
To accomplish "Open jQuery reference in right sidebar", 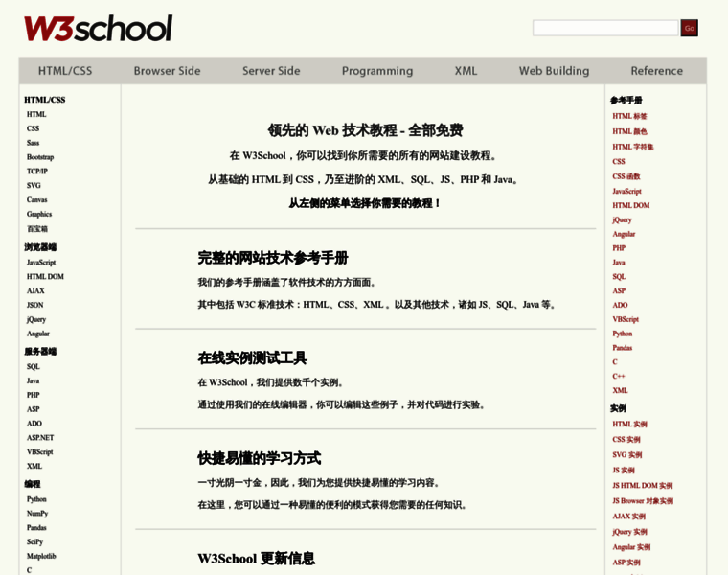I will [622, 219].
